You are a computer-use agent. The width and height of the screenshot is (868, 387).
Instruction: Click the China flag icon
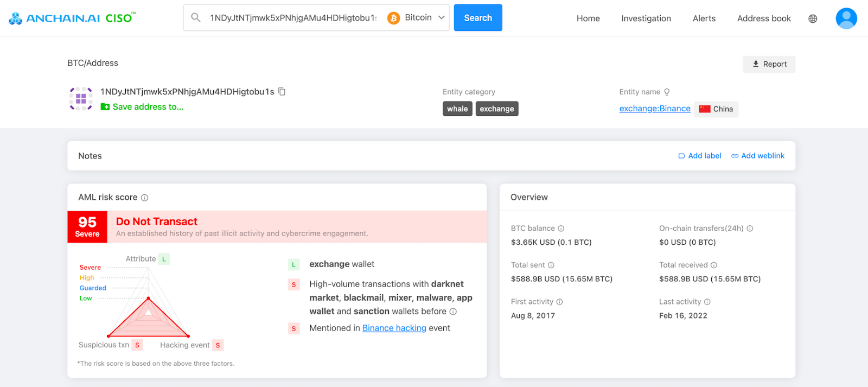click(705, 109)
